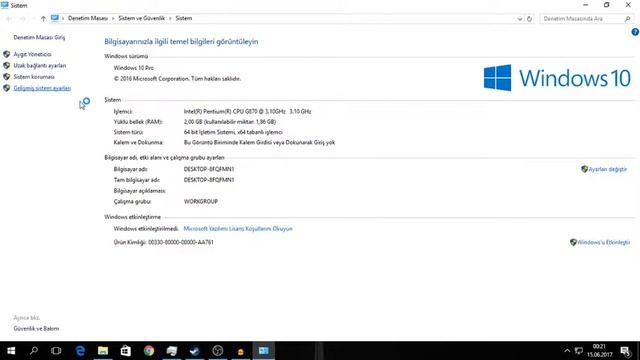Viewport: 640px width, 360px height.
Task: Open Güvenlik ve Bakım link
Action: (36, 329)
